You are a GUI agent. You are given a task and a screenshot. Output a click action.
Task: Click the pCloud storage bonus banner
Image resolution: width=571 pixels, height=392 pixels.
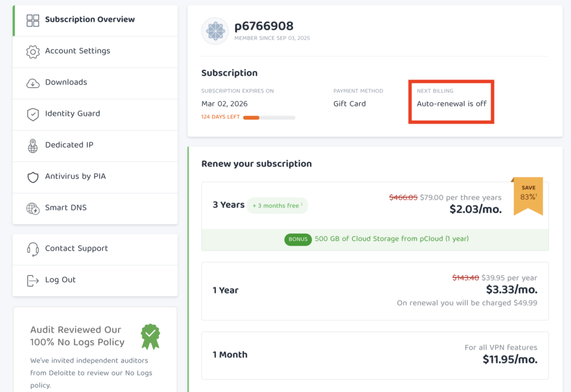click(x=375, y=239)
